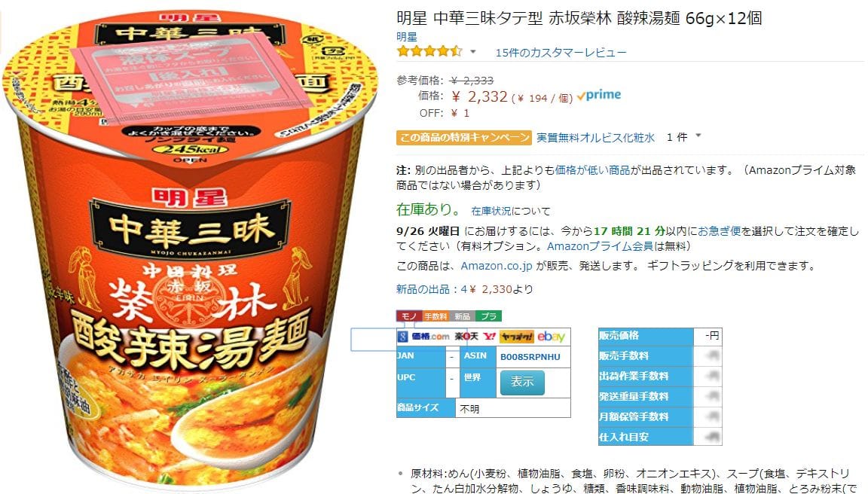Click the Rakuten (楽天) logo icon
Image resolution: width=868 pixels, height=494 pixels.
coord(466,337)
